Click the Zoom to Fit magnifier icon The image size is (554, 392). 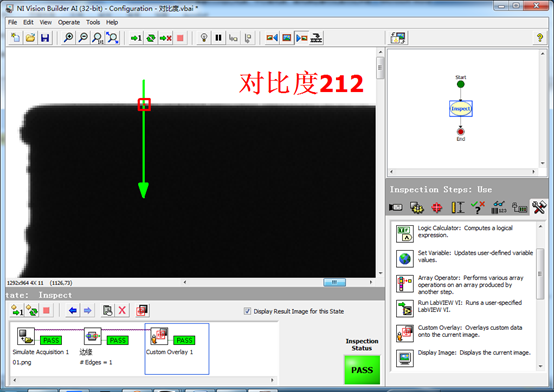click(112, 38)
